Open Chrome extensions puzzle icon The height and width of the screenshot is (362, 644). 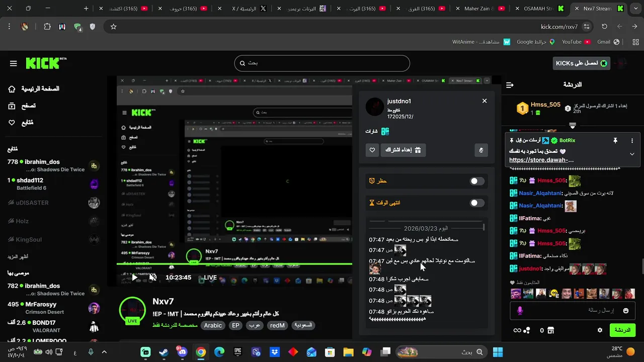coord(47,27)
